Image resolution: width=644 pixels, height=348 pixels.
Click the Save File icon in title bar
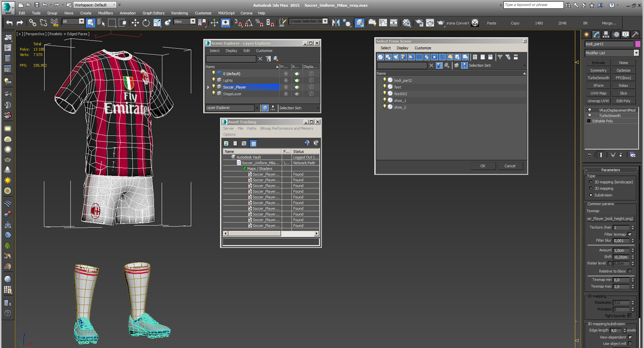37,5
